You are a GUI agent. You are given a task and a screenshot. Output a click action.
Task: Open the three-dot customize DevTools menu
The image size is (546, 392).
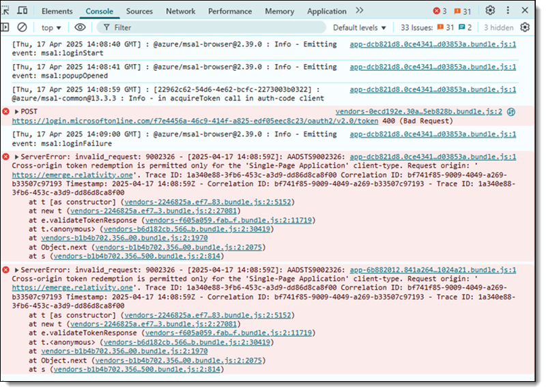tap(508, 10)
